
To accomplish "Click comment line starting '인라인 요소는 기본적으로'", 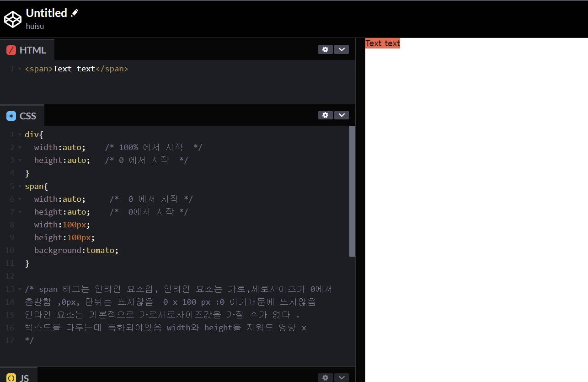I will [x=162, y=315].
